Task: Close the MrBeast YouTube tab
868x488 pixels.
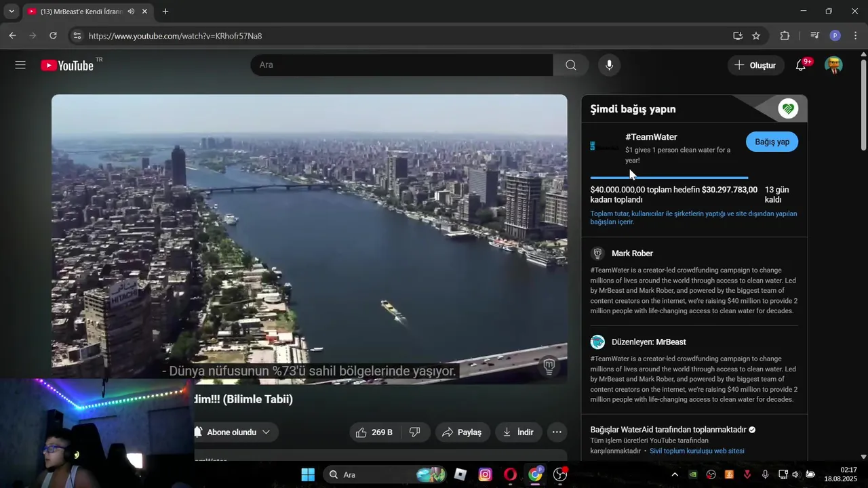Action: tap(144, 12)
